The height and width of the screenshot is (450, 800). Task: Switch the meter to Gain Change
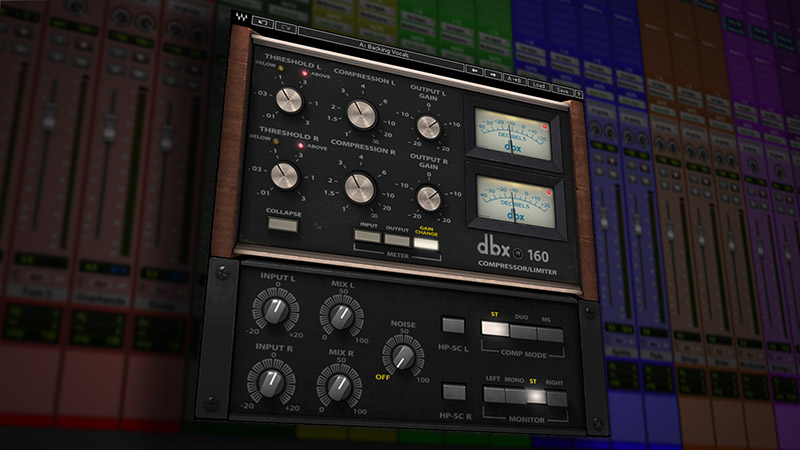(x=427, y=244)
